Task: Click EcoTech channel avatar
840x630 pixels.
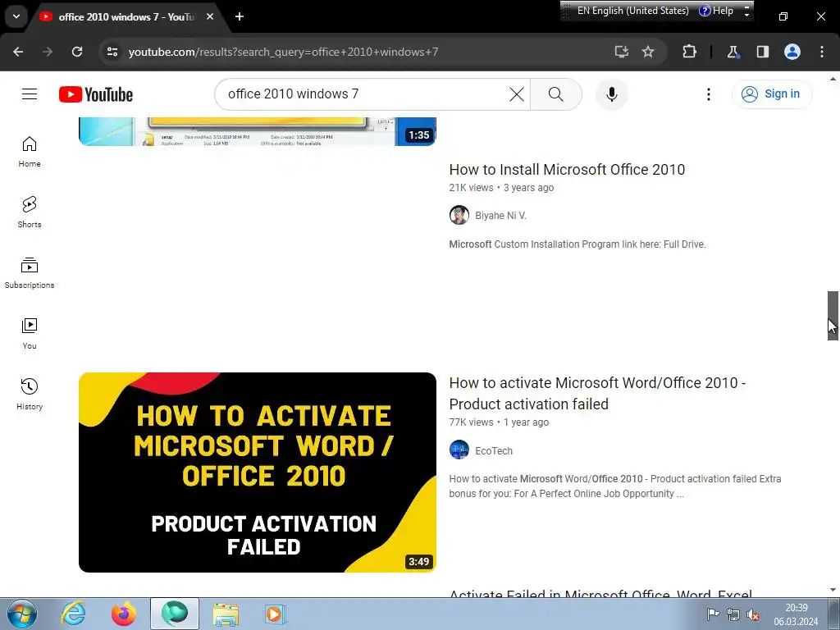Action: tap(459, 450)
